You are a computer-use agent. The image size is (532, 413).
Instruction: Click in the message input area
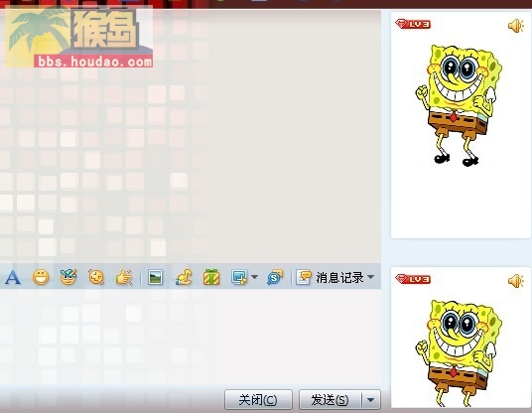click(x=190, y=338)
